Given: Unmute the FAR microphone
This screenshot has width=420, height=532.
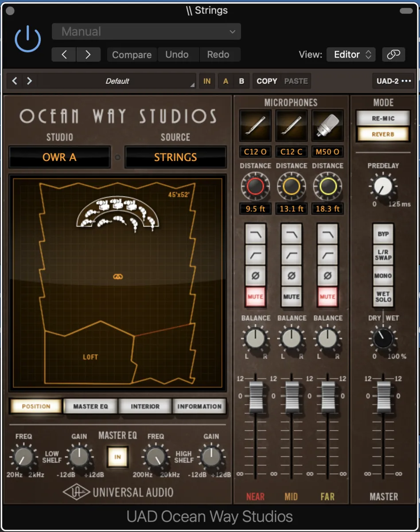Looking at the screenshot, I should tap(328, 297).
